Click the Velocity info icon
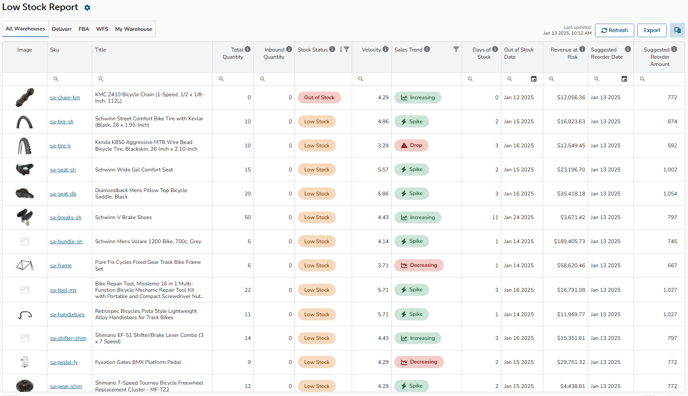The height and width of the screenshot is (396, 688). point(385,49)
